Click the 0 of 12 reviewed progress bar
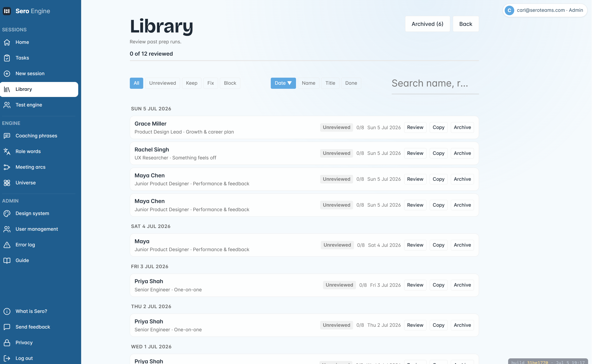 [x=304, y=61]
